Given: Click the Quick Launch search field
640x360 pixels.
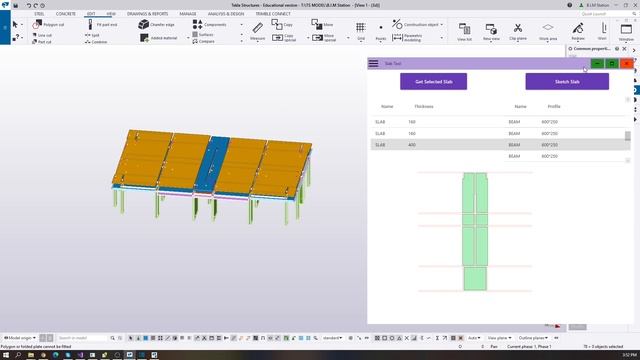Looking at the screenshot, I should (607, 14).
